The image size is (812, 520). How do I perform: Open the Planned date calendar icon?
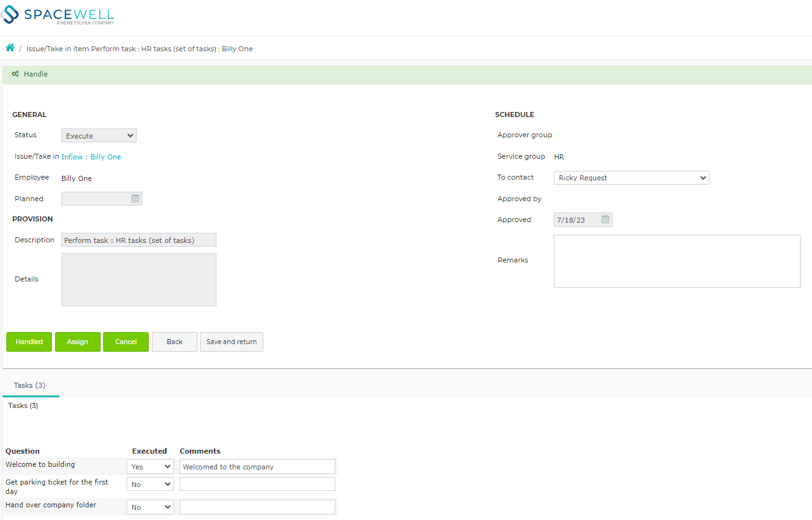click(135, 199)
